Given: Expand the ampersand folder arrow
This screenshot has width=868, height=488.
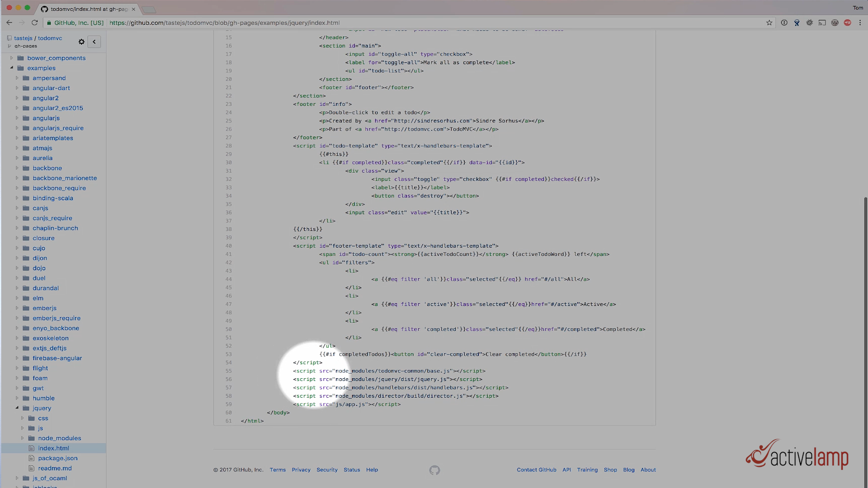Looking at the screenshot, I should [x=17, y=78].
